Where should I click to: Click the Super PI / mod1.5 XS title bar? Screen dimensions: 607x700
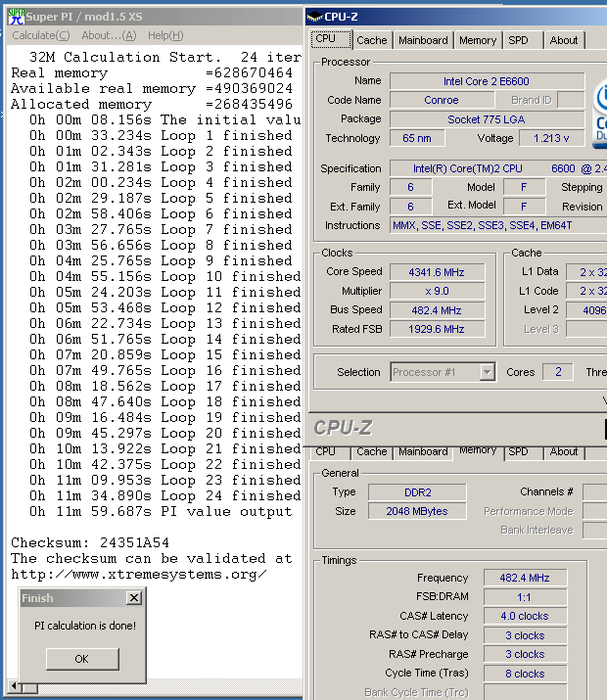[154, 17]
